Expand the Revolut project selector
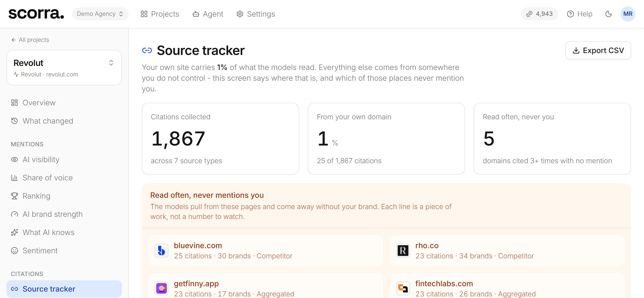The width and height of the screenshot is (644, 298). (x=64, y=68)
